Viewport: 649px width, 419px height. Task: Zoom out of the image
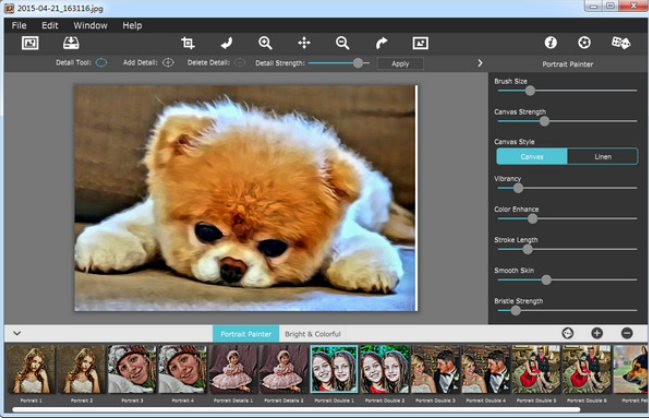(x=342, y=43)
